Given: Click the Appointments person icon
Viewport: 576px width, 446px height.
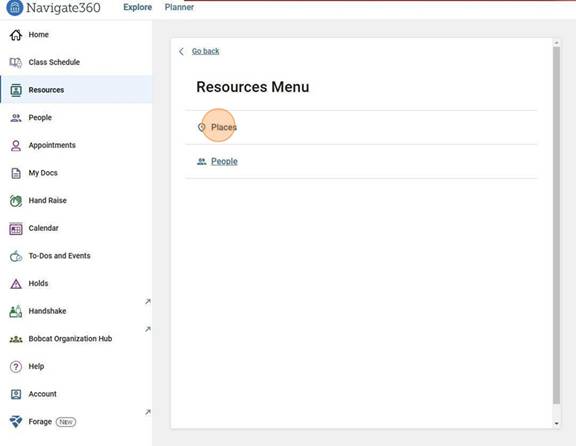Looking at the screenshot, I should 16,145.
